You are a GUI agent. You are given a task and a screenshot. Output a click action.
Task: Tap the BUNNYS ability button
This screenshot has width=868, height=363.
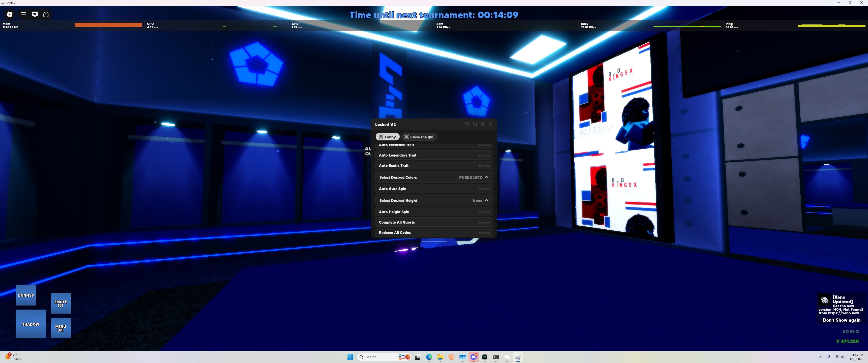tap(26, 295)
